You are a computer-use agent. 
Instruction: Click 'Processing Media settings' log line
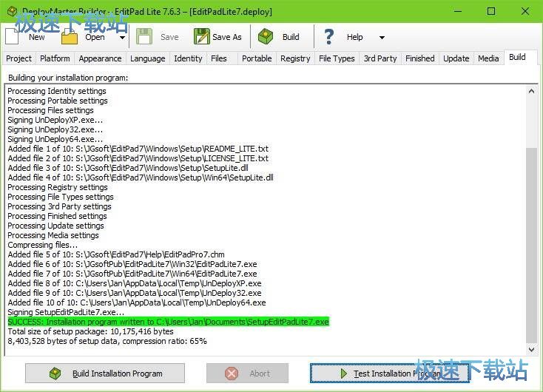click(53, 235)
